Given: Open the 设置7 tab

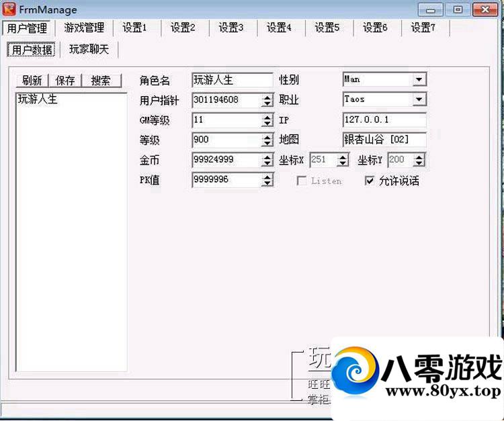Looking at the screenshot, I should click(x=423, y=28).
